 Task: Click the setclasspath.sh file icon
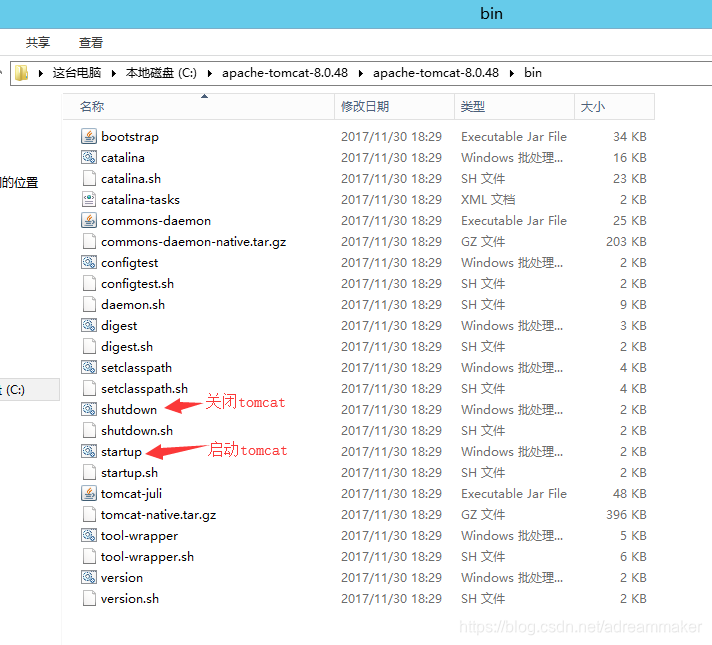coord(89,388)
